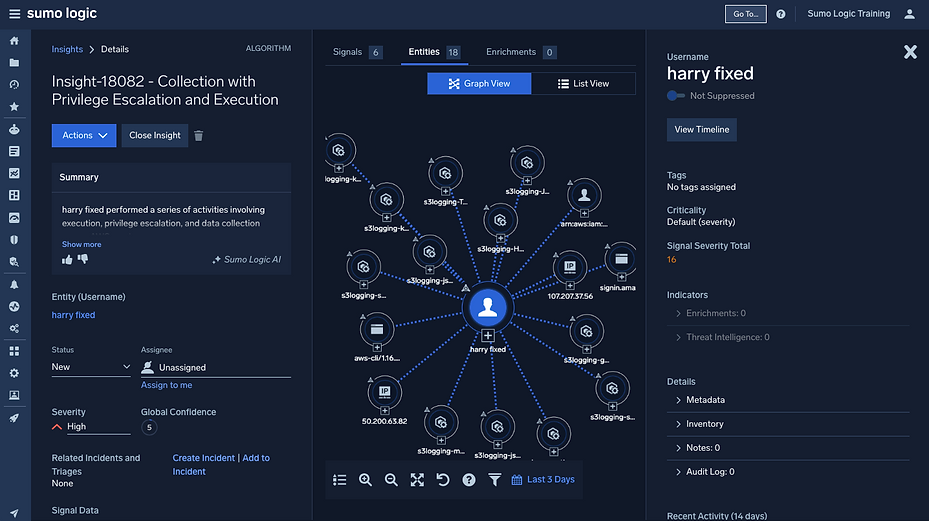This screenshot has width=929, height=521.
Task: Switch to the Entities tab
Action: click(x=434, y=52)
